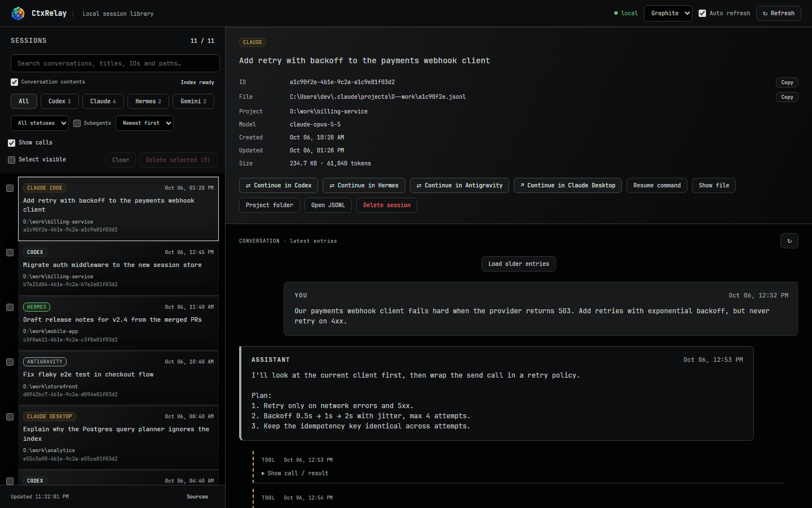
Task: Click the Open JSONL button
Action: point(328,205)
